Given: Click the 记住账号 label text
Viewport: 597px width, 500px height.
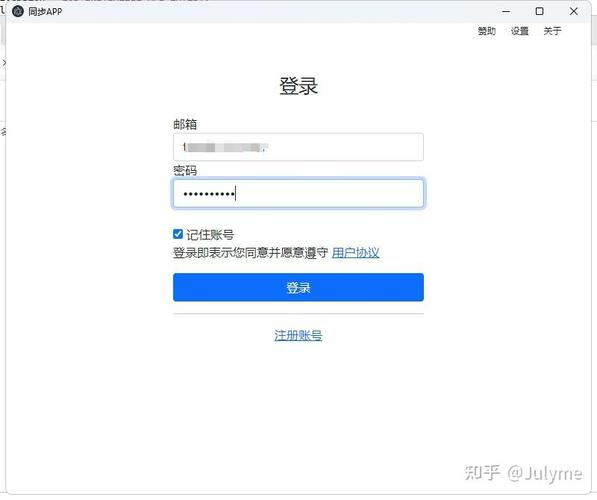Looking at the screenshot, I should coord(210,235).
